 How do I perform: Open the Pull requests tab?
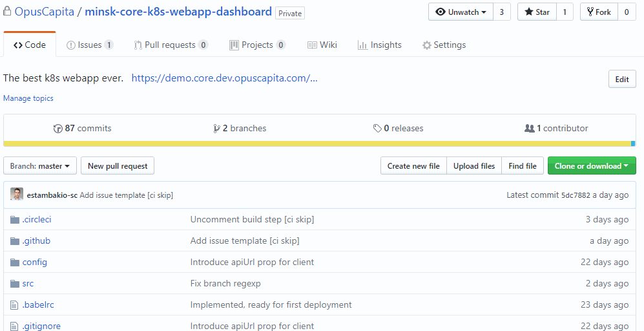171,45
